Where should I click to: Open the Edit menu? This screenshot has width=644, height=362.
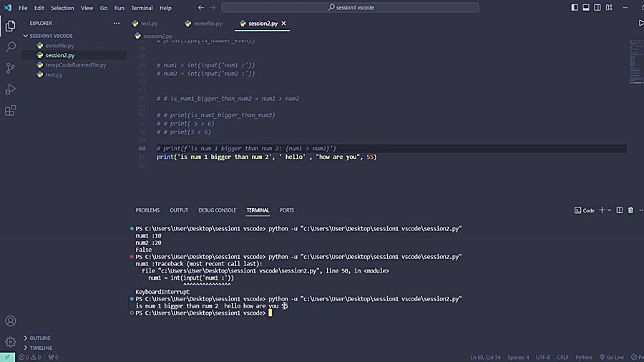click(x=39, y=8)
